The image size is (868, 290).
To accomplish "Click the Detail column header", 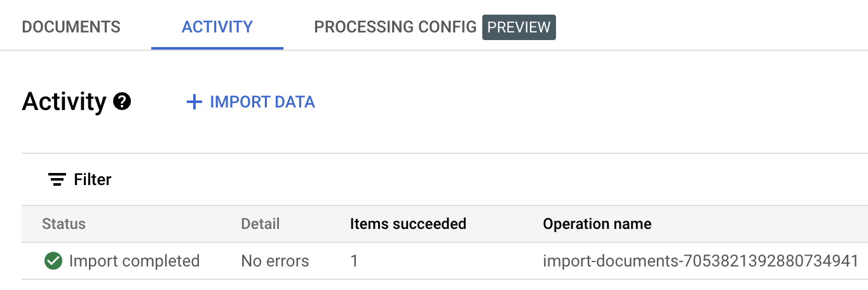I will [x=260, y=224].
